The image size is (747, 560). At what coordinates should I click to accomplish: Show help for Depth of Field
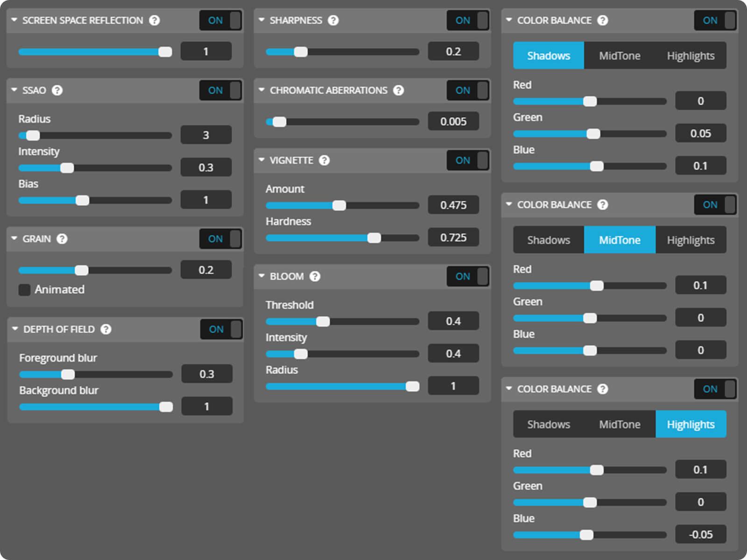pos(106,329)
